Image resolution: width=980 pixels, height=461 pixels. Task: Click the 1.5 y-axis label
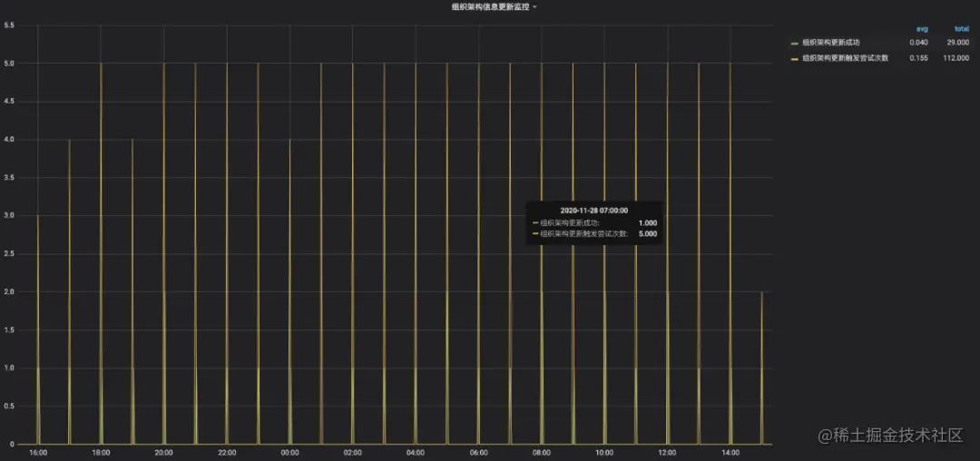point(9,330)
